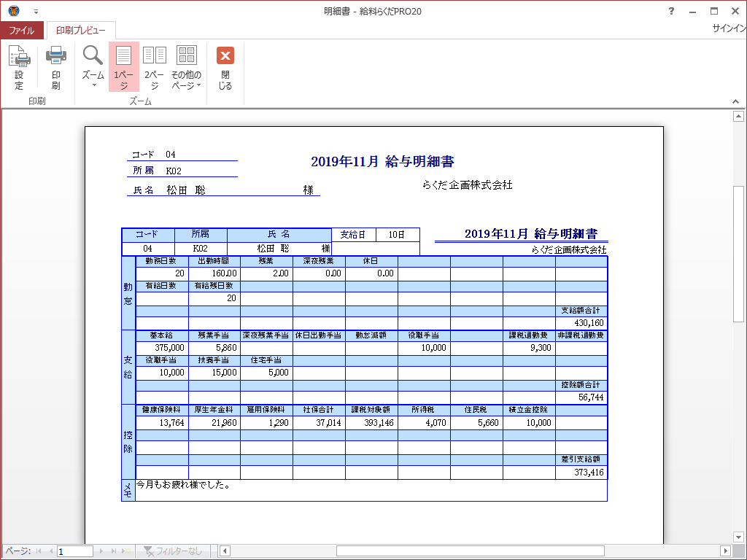Click the name 松田 聡 in the header
The width and height of the screenshot is (747, 560).
[x=186, y=190]
